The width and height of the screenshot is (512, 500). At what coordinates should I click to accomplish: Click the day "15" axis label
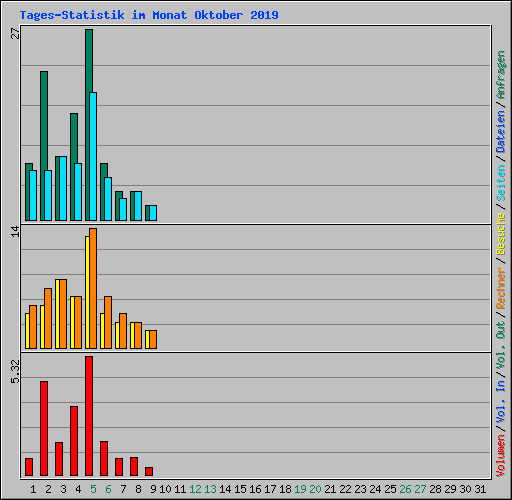point(240,489)
